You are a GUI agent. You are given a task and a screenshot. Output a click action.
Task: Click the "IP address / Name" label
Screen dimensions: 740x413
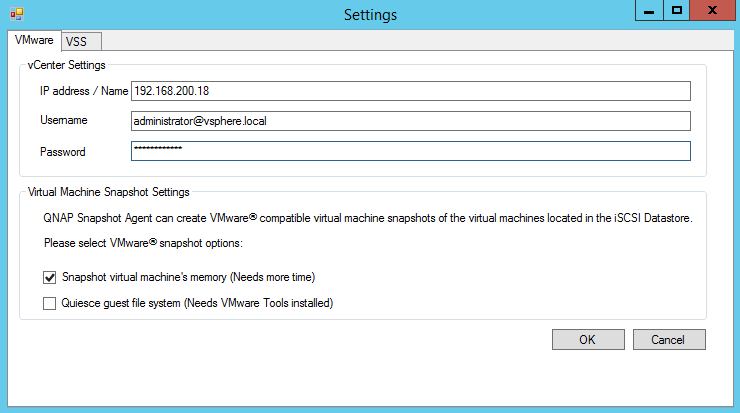(84, 91)
